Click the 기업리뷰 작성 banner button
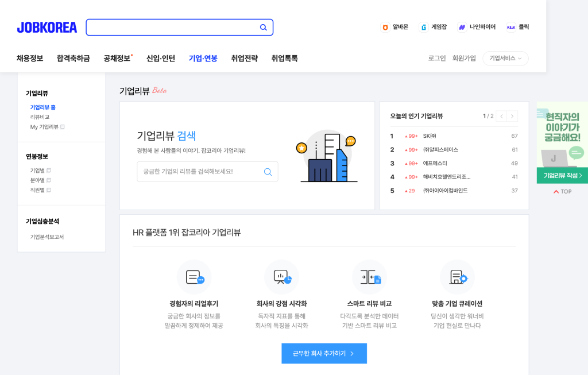The width and height of the screenshot is (588, 375). tap(562, 176)
